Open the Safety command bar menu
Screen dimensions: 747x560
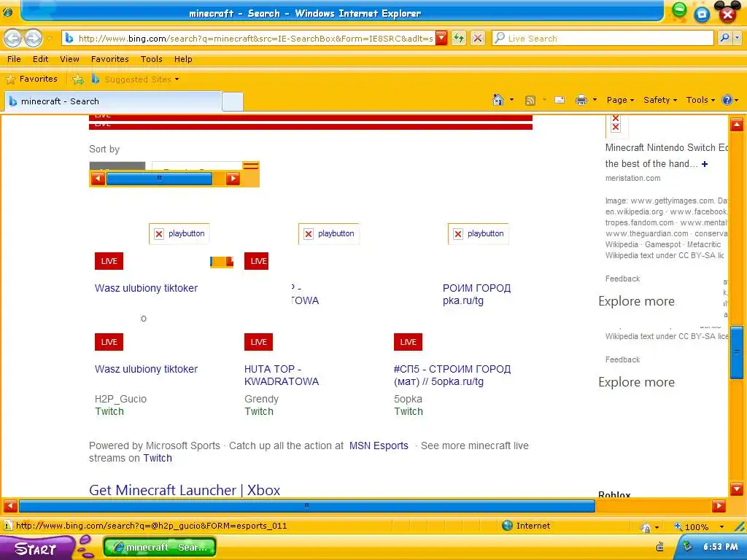tap(659, 100)
